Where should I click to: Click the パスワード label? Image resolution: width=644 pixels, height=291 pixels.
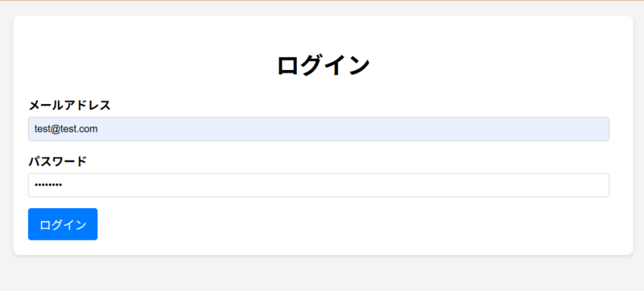(58, 161)
